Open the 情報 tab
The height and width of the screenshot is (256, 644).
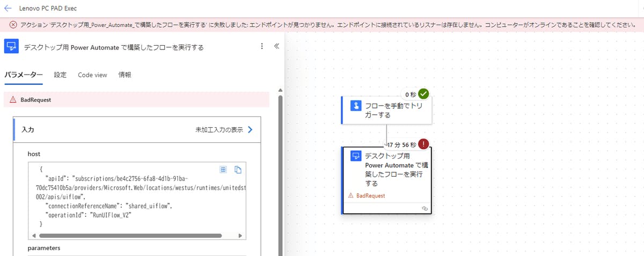click(x=125, y=75)
